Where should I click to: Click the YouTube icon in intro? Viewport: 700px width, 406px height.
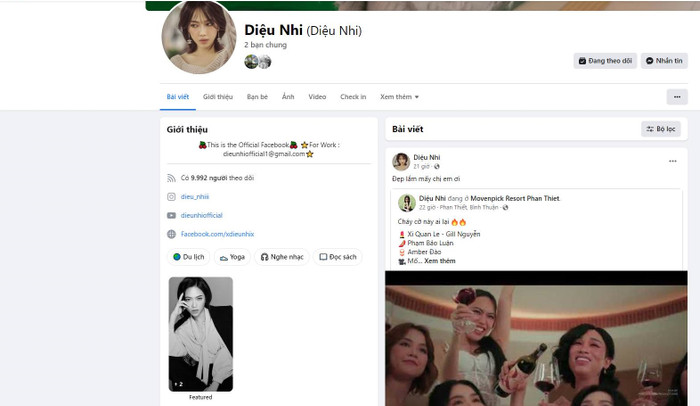coord(171,216)
